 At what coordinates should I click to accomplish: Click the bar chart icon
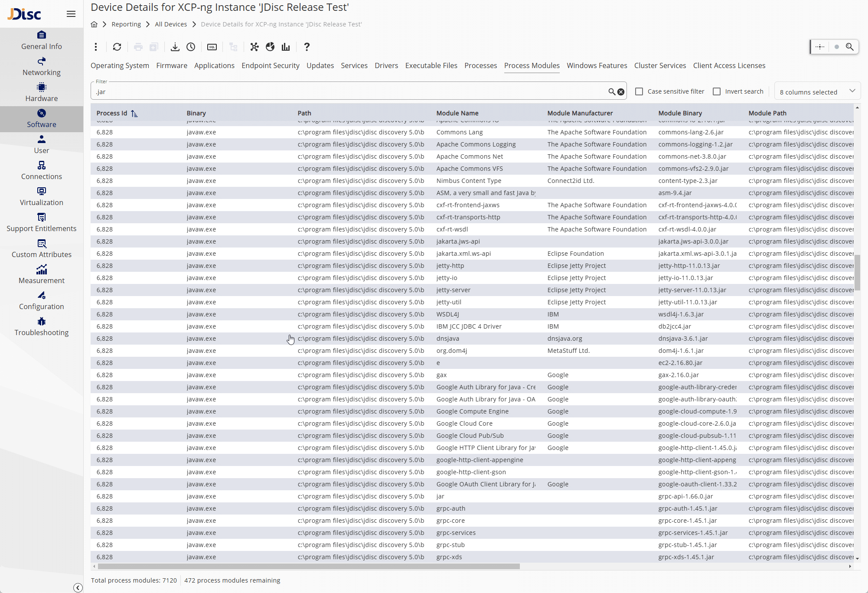pyautogui.click(x=286, y=47)
